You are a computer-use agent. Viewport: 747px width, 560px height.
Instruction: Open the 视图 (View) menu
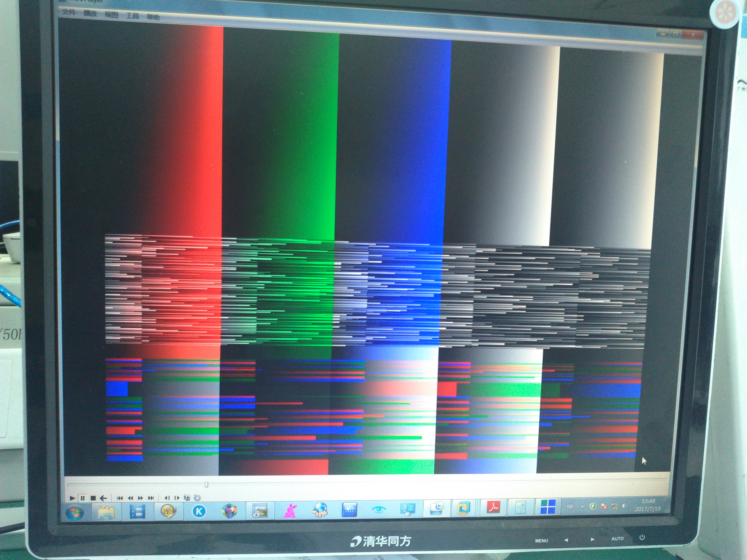coord(111,14)
